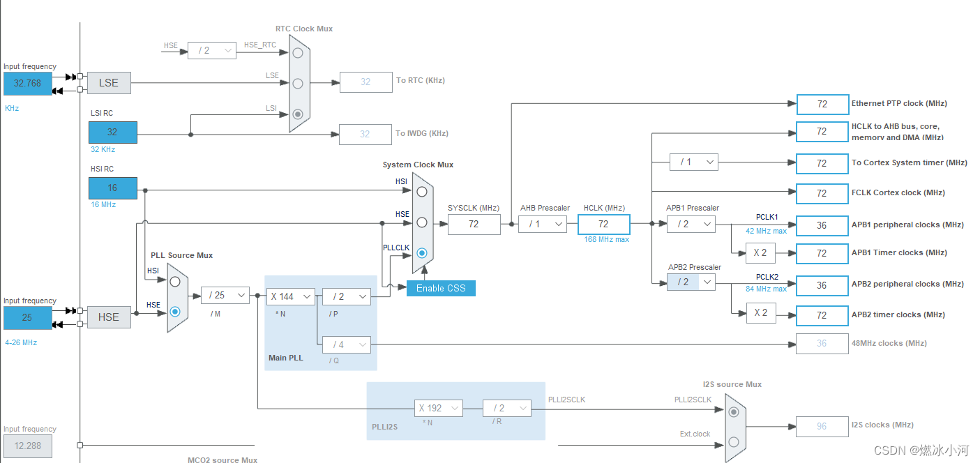Screen dimensions: 980x463
Task: Edit the HCLK 72 MHz field
Action: click(x=604, y=224)
